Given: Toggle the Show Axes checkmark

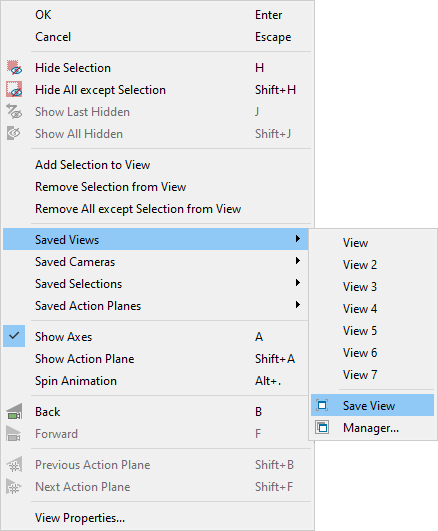Looking at the screenshot, I should [14, 336].
